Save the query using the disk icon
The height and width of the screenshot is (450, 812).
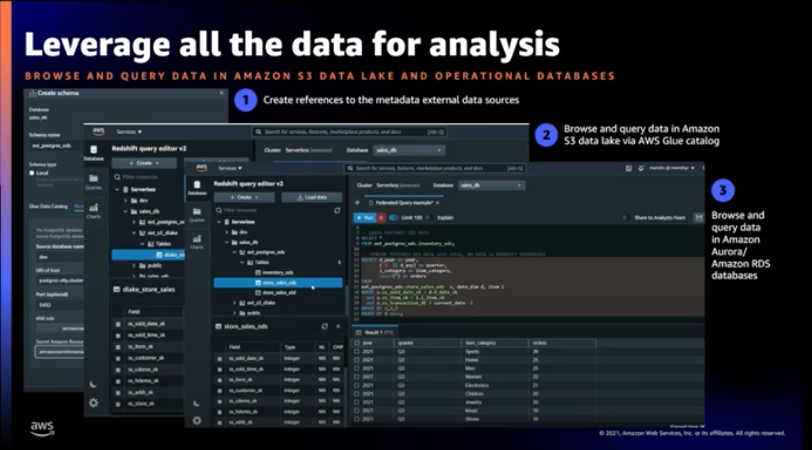699,217
